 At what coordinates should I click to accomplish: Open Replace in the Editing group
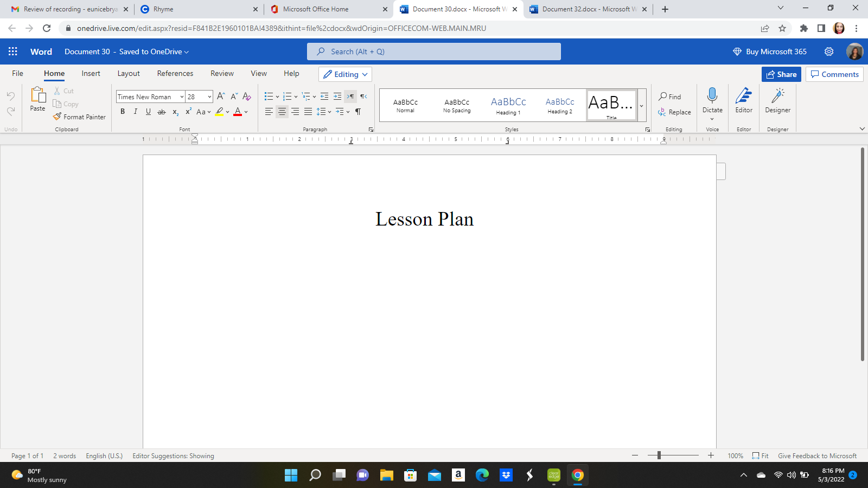click(x=674, y=112)
